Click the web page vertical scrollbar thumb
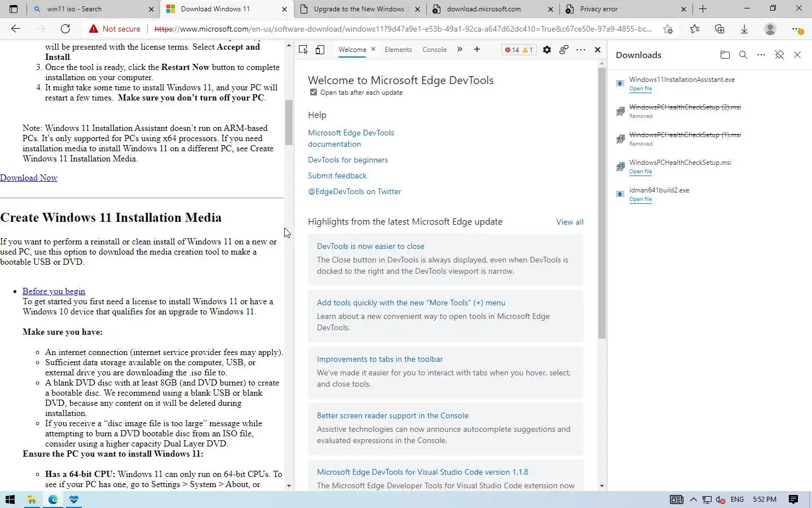The width and height of the screenshot is (812, 508). pyautogui.click(x=289, y=122)
